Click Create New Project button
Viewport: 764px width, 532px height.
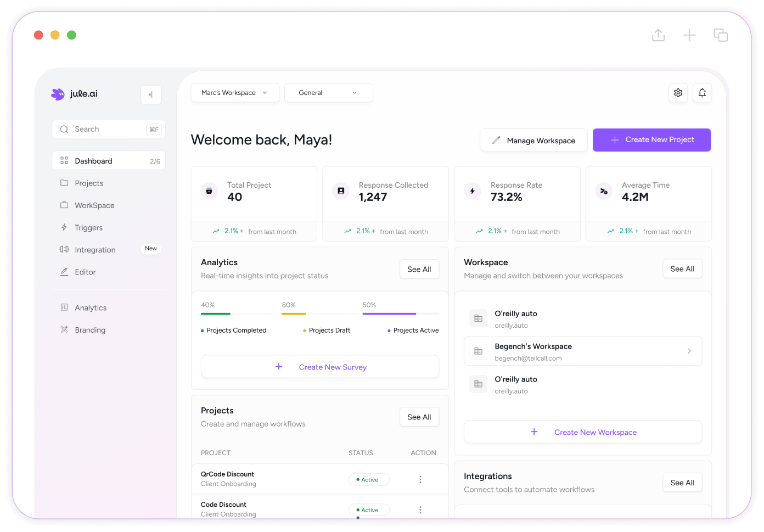(x=651, y=140)
